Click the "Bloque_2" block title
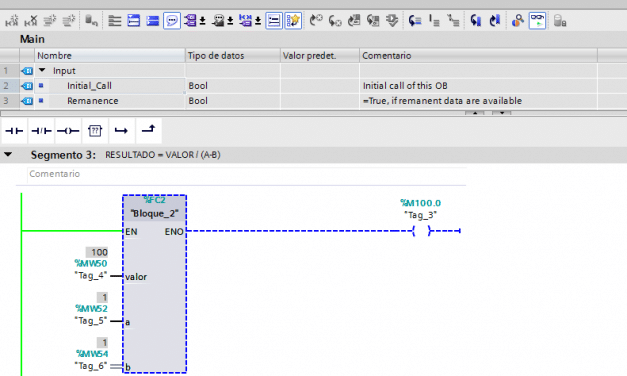 [154, 214]
